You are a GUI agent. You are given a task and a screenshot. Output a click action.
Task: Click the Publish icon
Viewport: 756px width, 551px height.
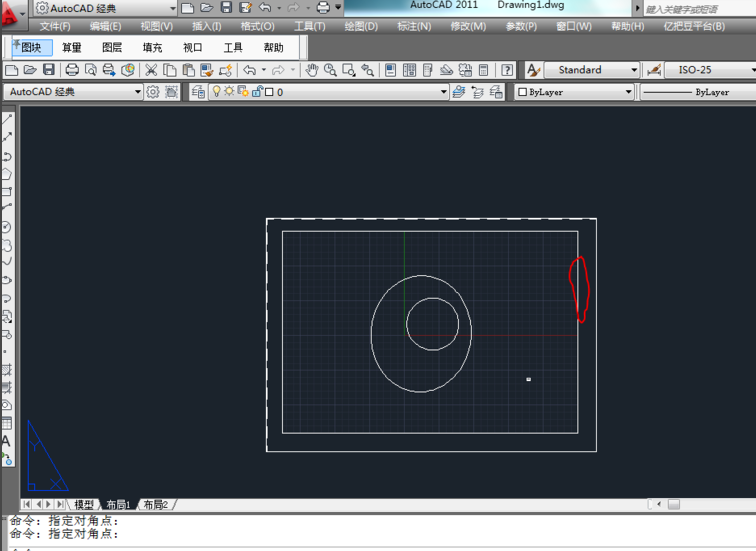coord(109,70)
